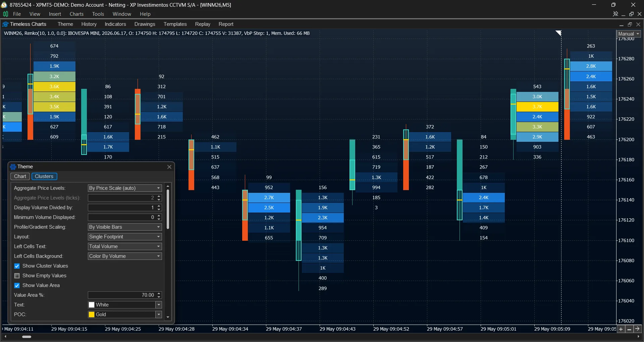
Task: Switch to the Chart tab in Theme panel
Action: [20, 176]
